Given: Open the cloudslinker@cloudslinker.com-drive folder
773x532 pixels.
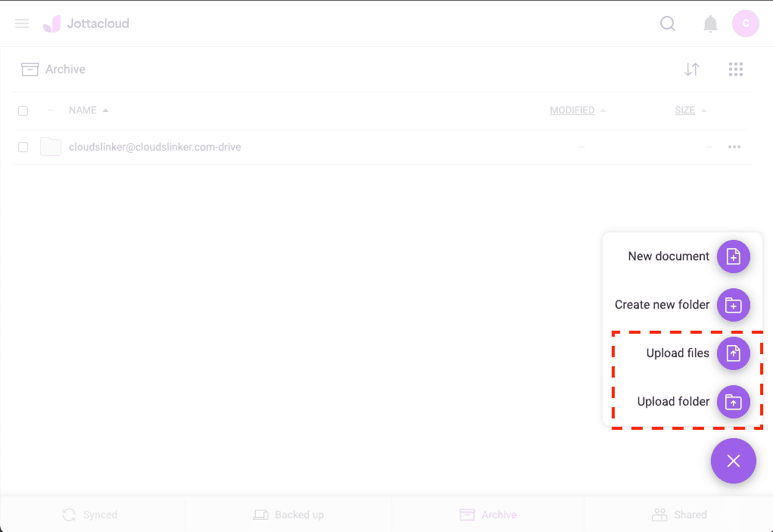Looking at the screenshot, I should tap(154, 147).
